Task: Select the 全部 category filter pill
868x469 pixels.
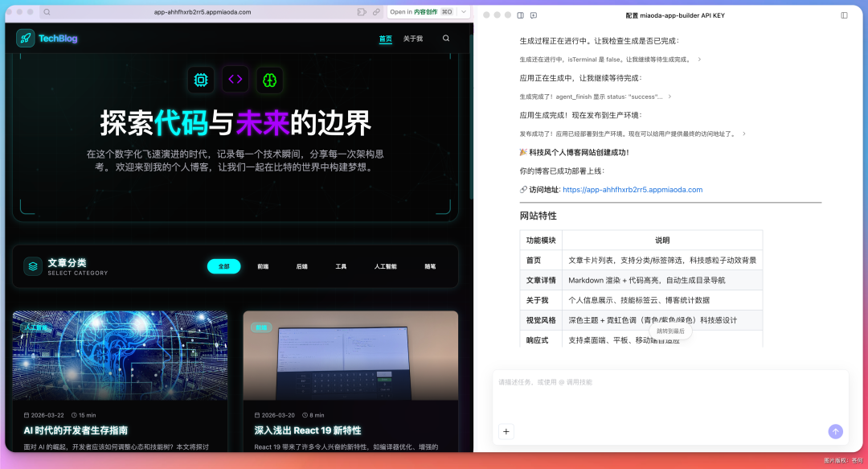Action: pyautogui.click(x=223, y=265)
